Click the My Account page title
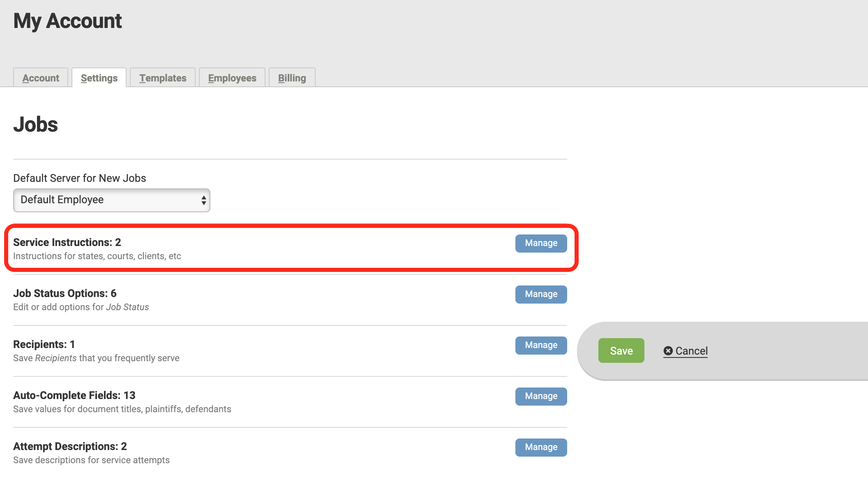The width and height of the screenshot is (868, 478). point(68,21)
